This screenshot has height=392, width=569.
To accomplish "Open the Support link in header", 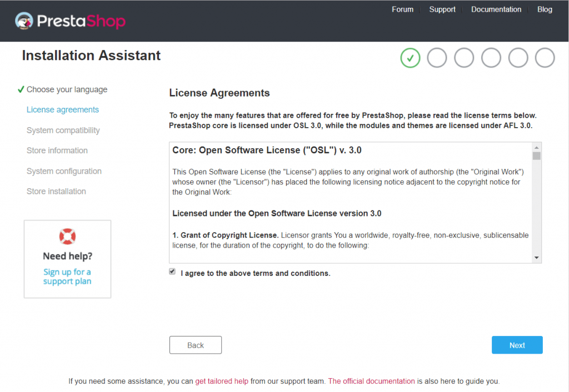I will pyautogui.click(x=442, y=9).
